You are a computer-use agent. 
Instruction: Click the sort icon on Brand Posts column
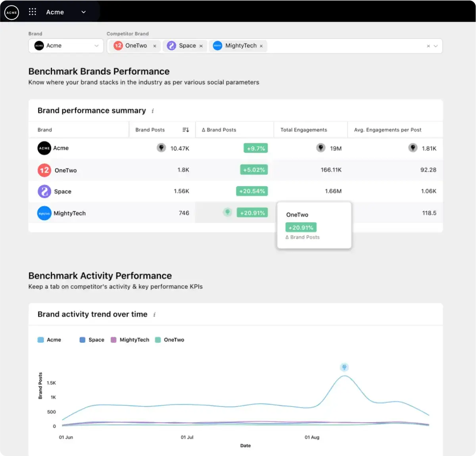(185, 130)
